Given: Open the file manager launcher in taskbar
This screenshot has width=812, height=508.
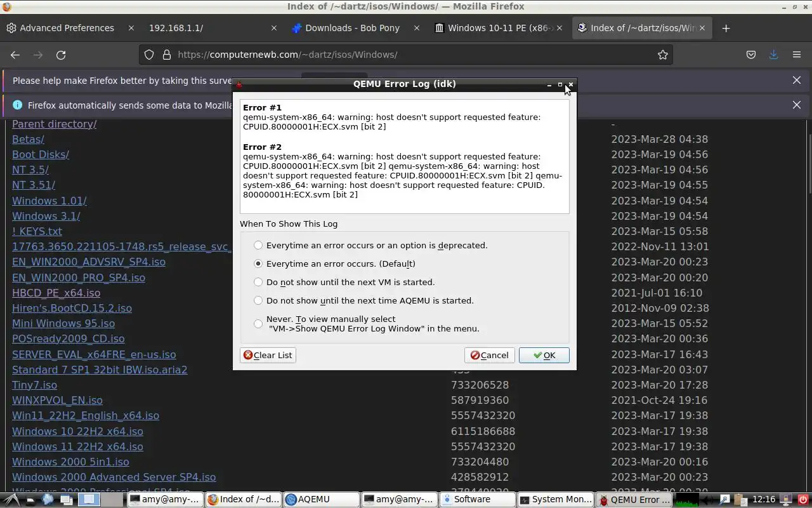Looking at the screenshot, I should click(30, 500).
